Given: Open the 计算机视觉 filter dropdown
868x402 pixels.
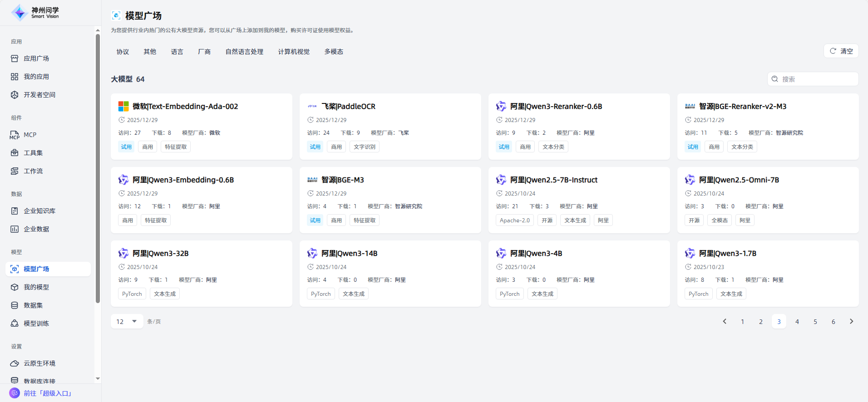Looking at the screenshot, I should (x=294, y=52).
